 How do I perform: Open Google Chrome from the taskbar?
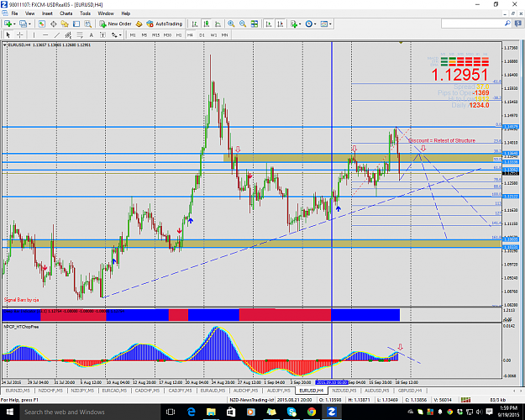(312, 412)
